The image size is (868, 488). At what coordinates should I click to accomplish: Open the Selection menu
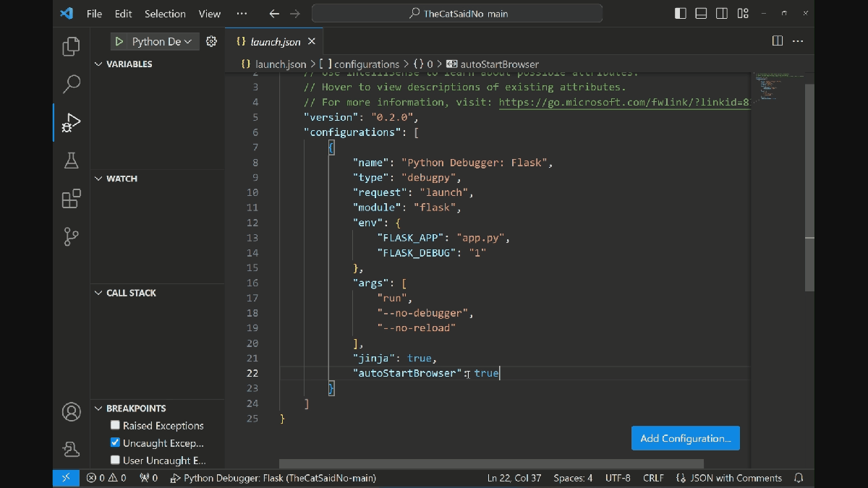coord(165,14)
